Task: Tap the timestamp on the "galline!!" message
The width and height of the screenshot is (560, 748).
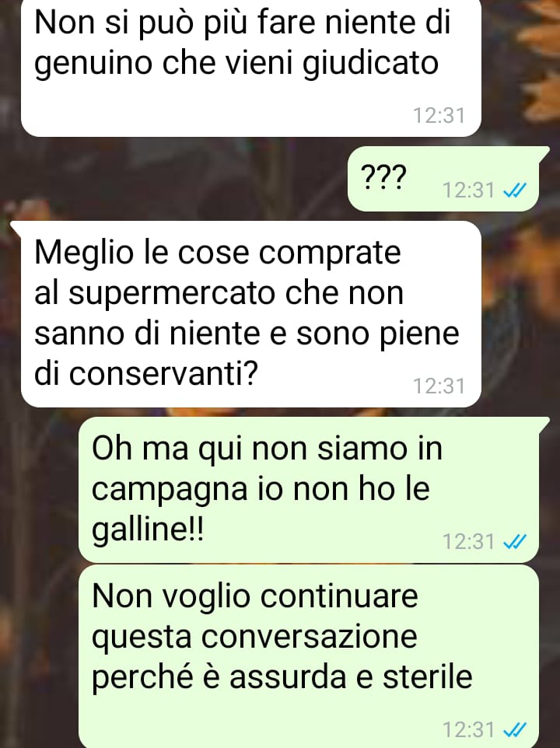Action: click(x=468, y=541)
